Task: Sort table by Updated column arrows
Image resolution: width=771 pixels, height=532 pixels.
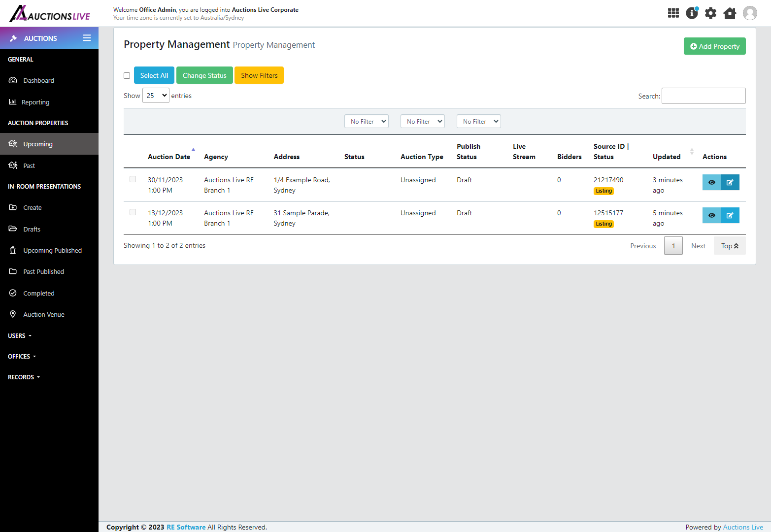Action: tap(692, 152)
